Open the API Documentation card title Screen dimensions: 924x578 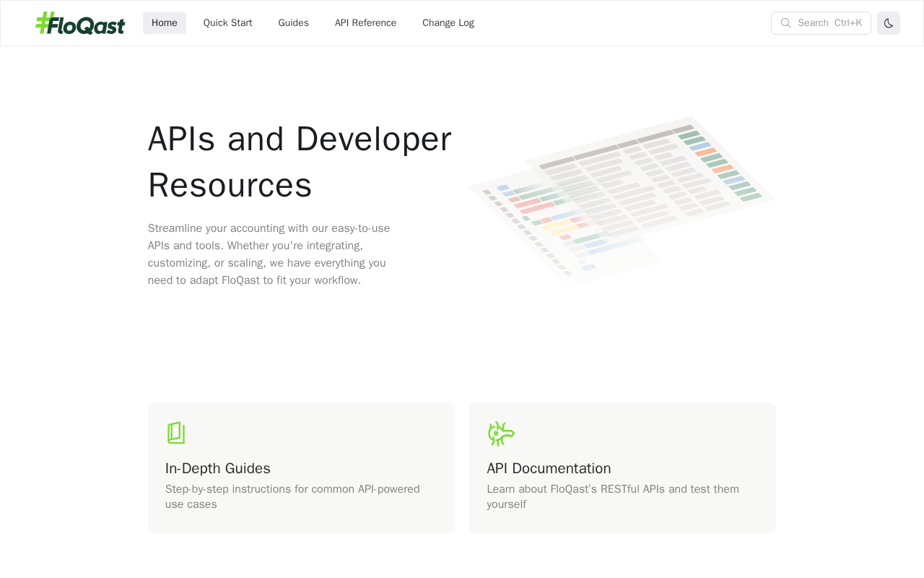pyautogui.click(x=549, y=468)
